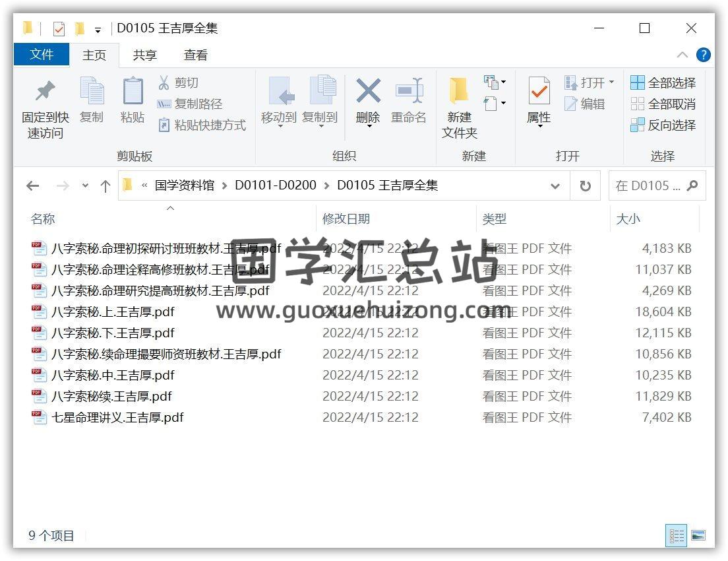The image size is (728, 561).
Task: Open the Move to menu
Action: pos(278,102)
